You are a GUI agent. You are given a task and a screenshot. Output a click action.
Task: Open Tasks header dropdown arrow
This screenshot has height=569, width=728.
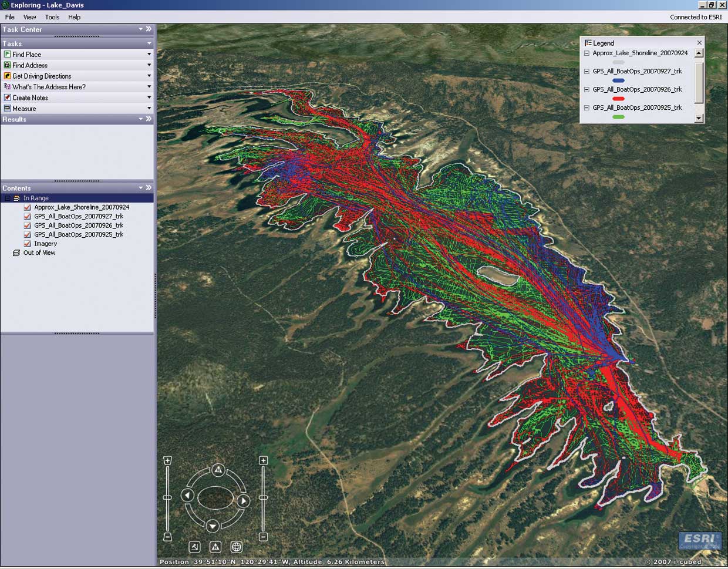click(149, 43)
